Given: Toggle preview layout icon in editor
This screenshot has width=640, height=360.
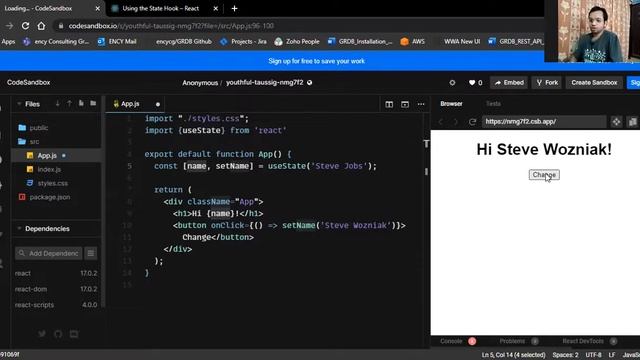Looking at the screenshot, I should [405, 104].
